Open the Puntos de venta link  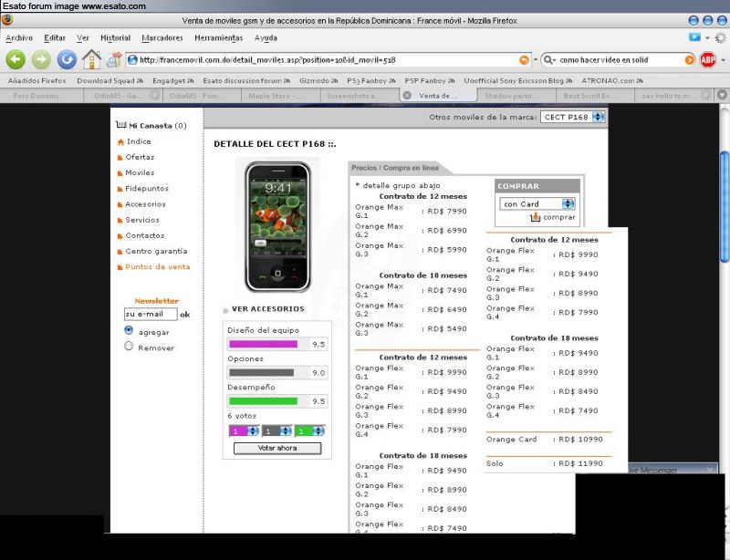click(x=157, y=266)
